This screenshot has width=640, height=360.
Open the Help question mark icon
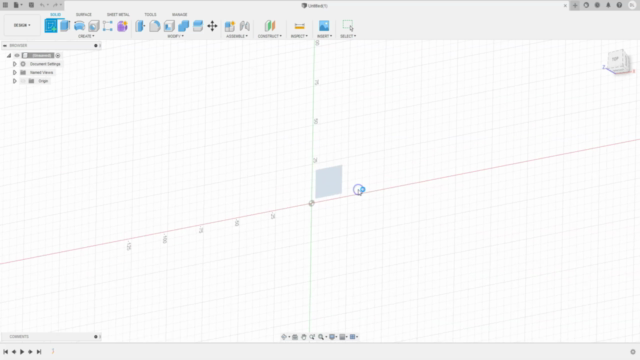(619, 5)
